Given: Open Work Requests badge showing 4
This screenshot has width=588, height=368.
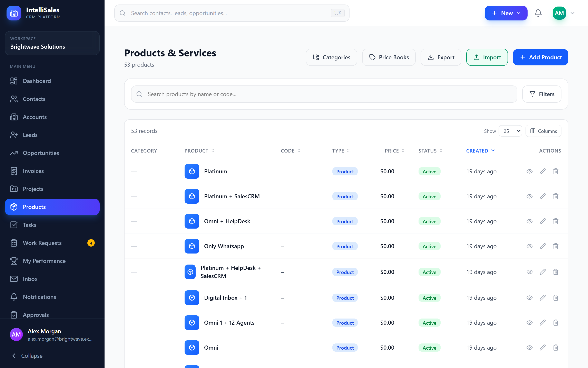Looking at the screenshot, I should [x=91, y=243].
